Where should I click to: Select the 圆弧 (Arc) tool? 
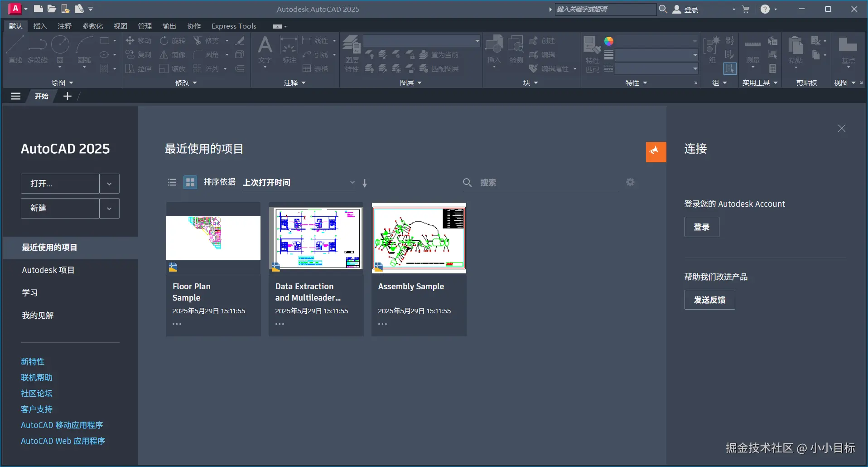[84, 51]
